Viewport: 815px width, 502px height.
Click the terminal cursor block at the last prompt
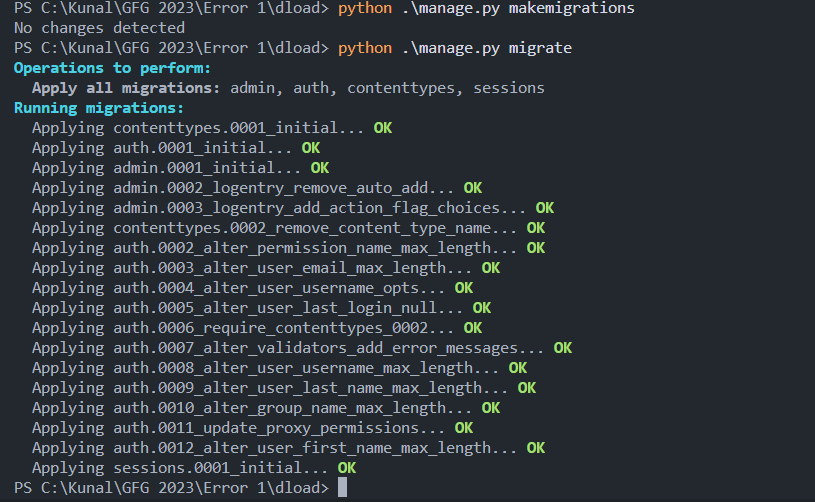342,488
